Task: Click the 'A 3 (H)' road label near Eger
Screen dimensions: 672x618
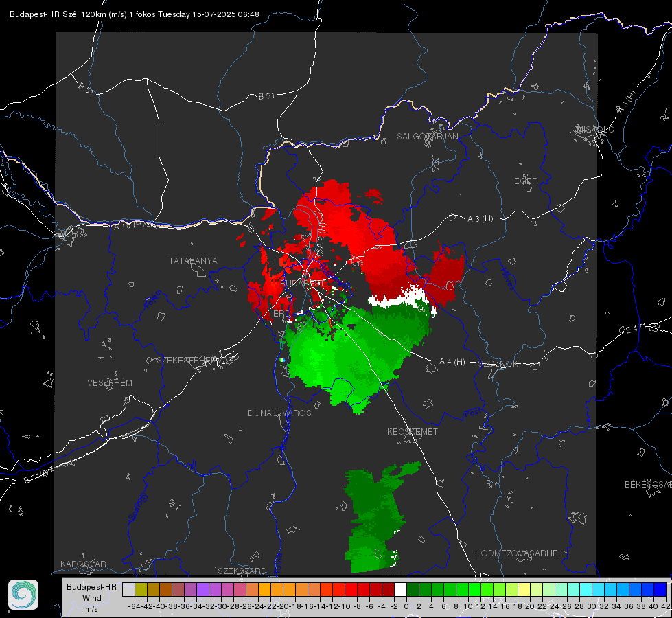Action: (480, 219)
